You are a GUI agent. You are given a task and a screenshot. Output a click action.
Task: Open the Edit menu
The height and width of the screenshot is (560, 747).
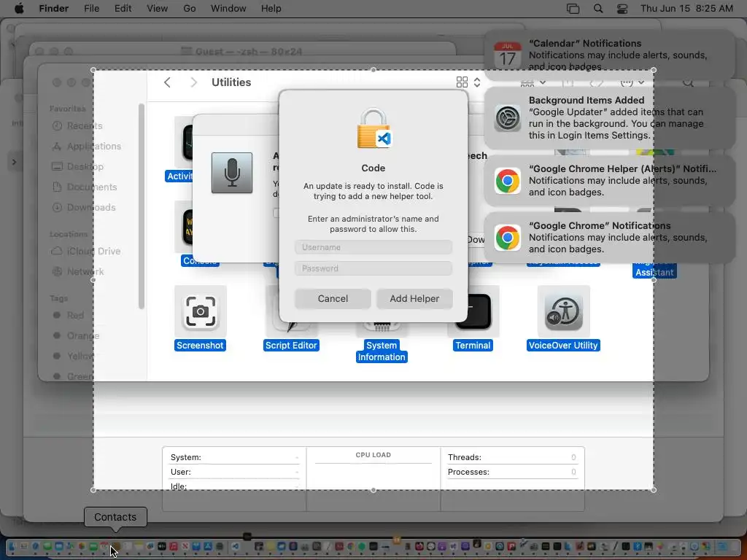coord(123,9)
